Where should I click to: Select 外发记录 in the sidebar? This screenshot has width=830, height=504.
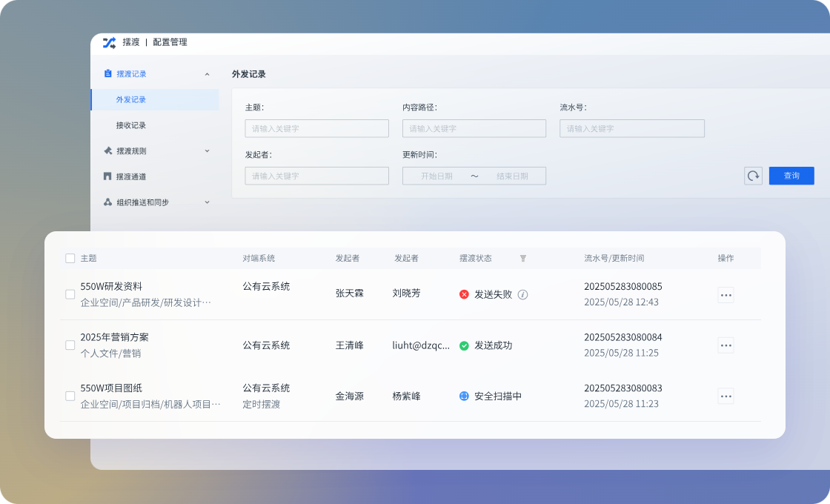coord(131,99)
